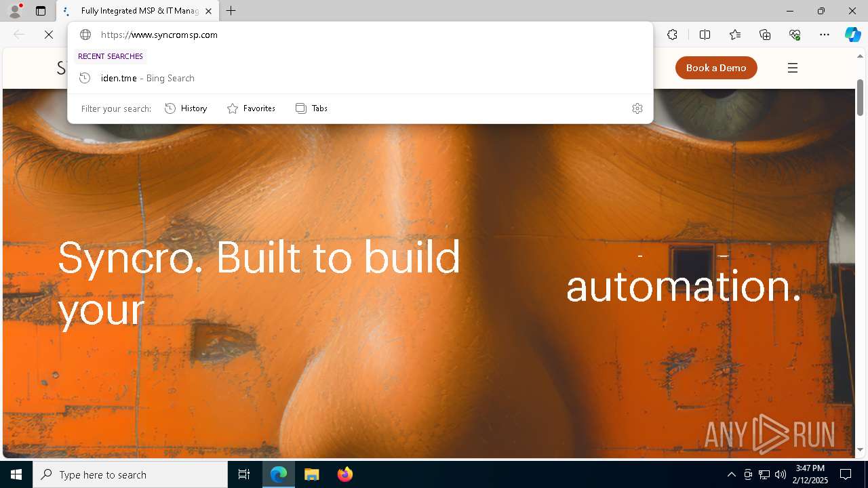The image size is (868, 488).
Task: Open Windows Start menu
Action: click(x=16, y=474)
